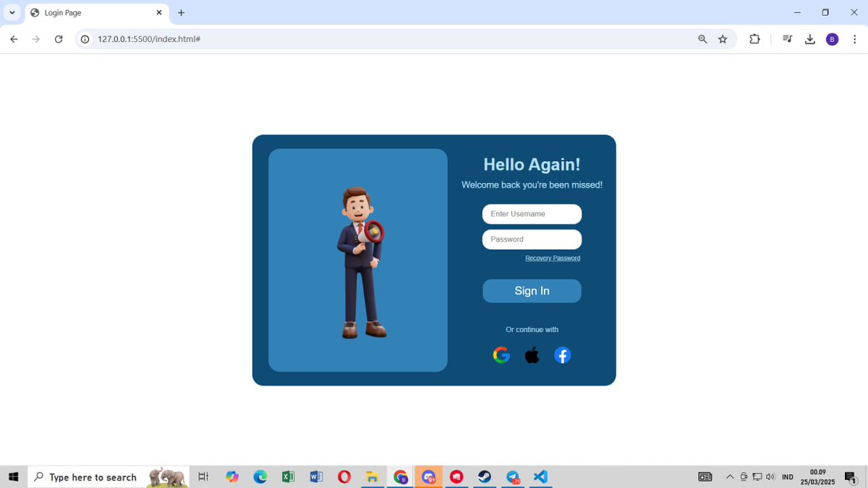The width and height of the screenshot is (868, 488).
Task: Open Steam from the taskbar
Action: [485, 476]
